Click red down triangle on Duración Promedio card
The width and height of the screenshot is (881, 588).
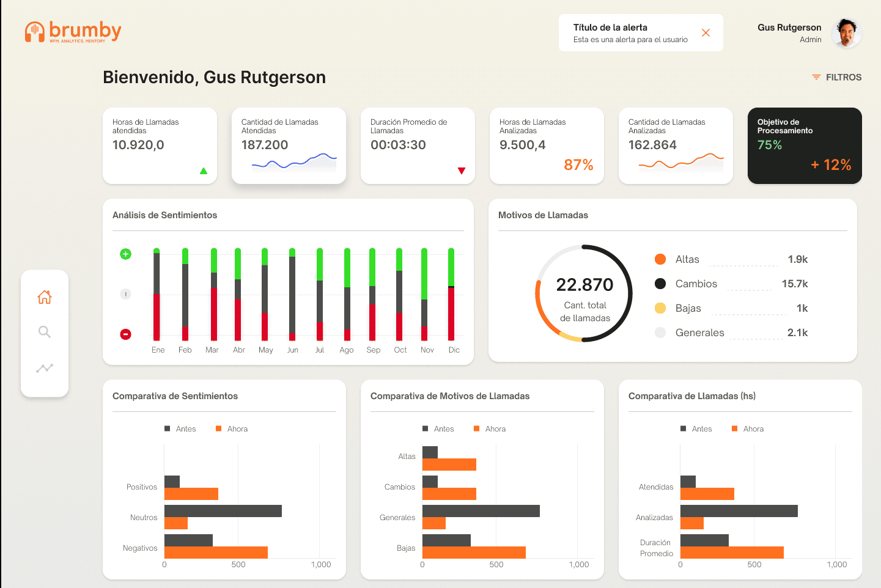tap(462, 171)
